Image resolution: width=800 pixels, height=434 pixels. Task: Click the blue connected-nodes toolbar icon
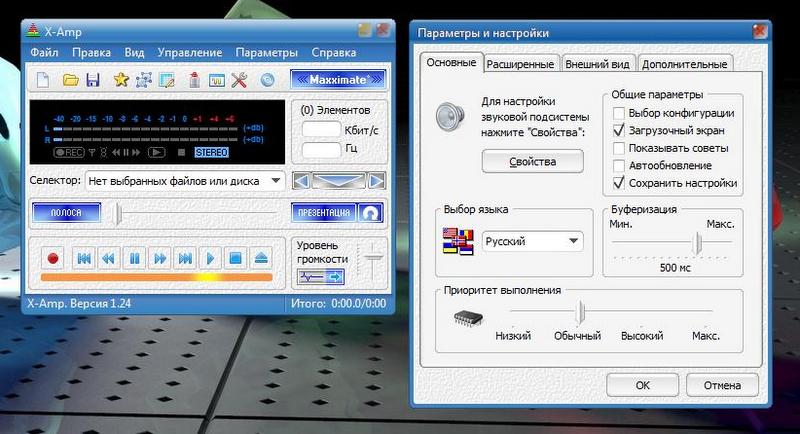[144, 80]
